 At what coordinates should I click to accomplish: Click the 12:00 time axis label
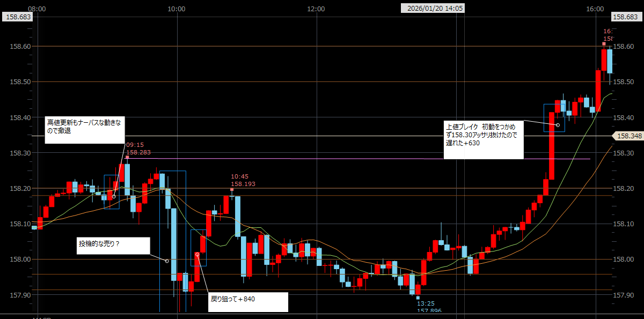(x=316, y=9)
